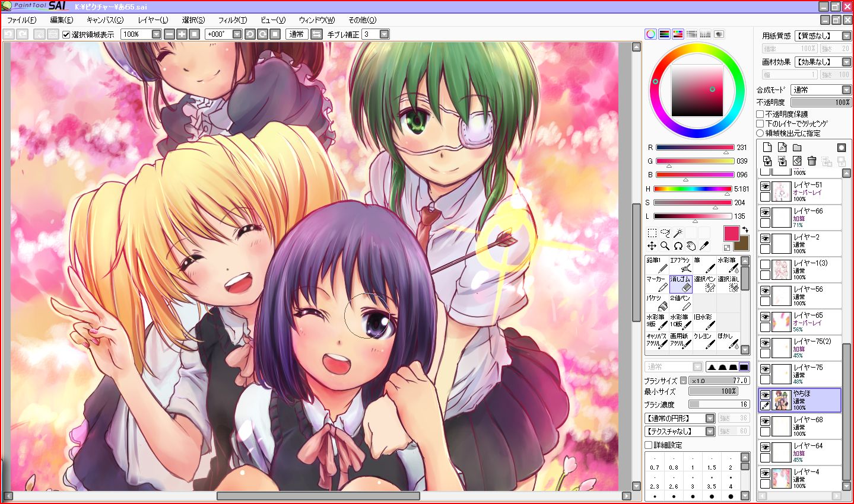
Task: Click the red foreground color swatch
Action: 732,233
